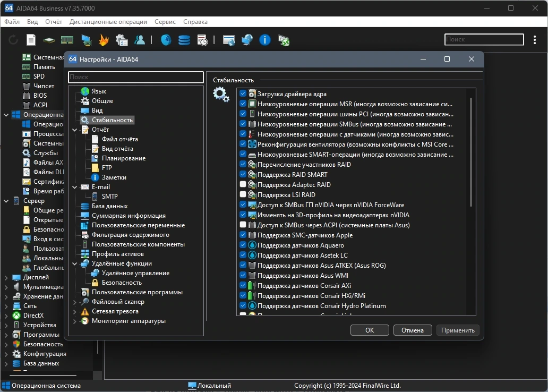This screenshot has width=548, height=392.
Task: Click Применить button
Action: 458,330
